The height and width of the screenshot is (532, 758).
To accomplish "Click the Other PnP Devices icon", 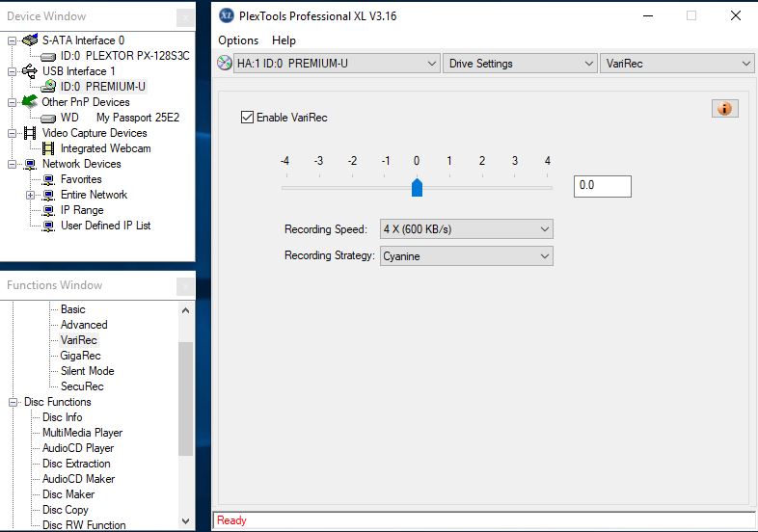I will click(x=30, y=101).
